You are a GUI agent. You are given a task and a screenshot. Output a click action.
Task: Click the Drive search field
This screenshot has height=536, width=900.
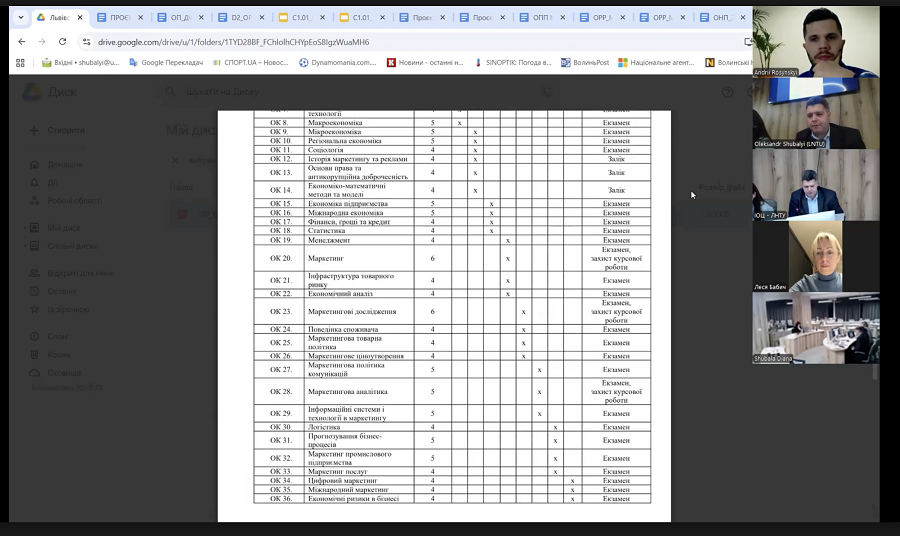(300, 92)
